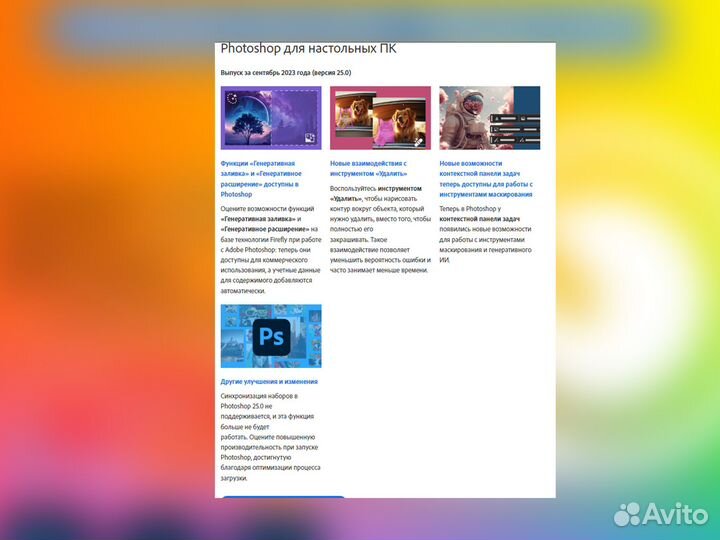Viewport: 720px width, 540px height.
Task: Open the «Новые взаимодействия с инструментом Удалить» link
Action: point(368,168)
